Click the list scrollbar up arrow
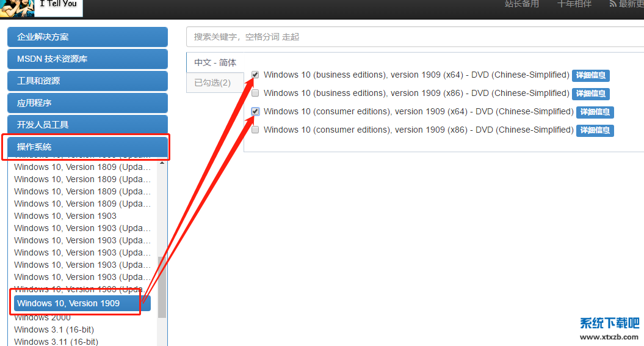The height and width of the screenshot is (346, 644). click(x=162, y=163)
